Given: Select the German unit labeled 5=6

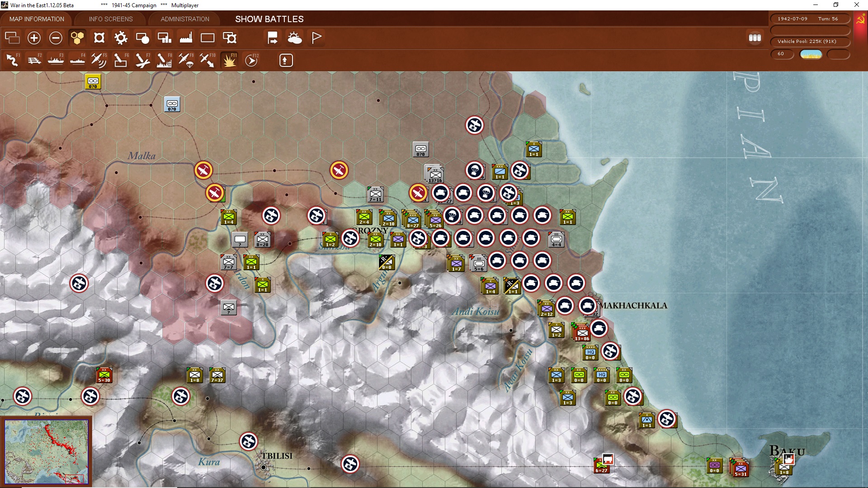Looking at the screenshot, I should click(x=478, y=263).
